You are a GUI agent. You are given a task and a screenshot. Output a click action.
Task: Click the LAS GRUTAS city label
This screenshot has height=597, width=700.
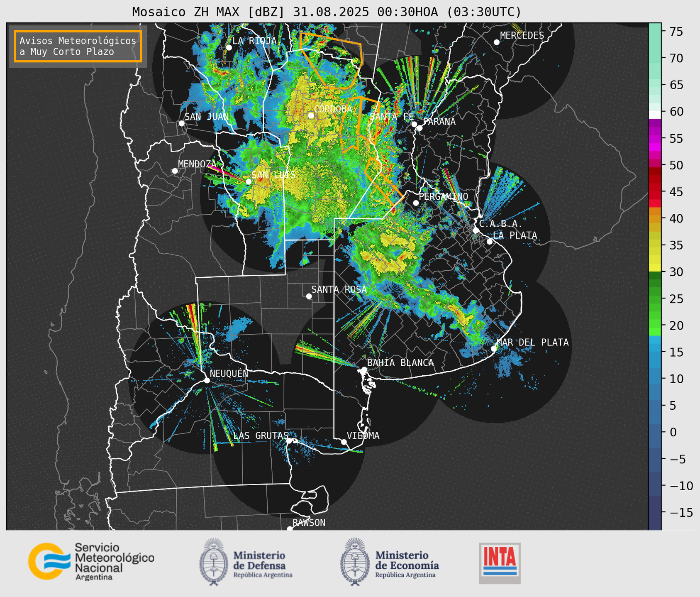[261, 436]
